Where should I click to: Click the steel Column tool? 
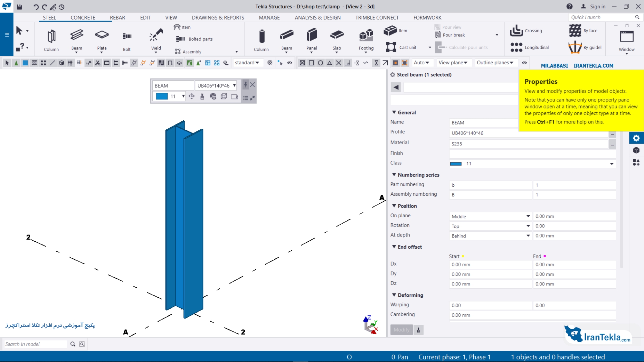point(52,40)
